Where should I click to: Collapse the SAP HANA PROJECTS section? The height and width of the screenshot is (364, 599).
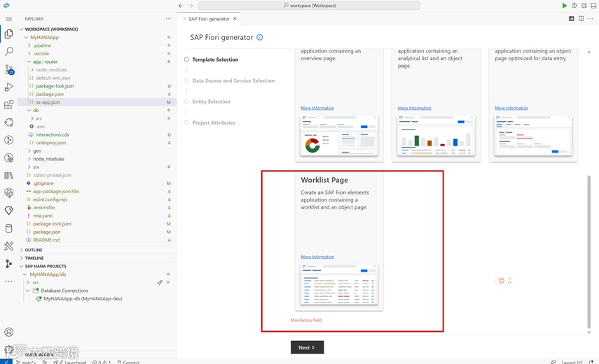[x=46, y=266]
